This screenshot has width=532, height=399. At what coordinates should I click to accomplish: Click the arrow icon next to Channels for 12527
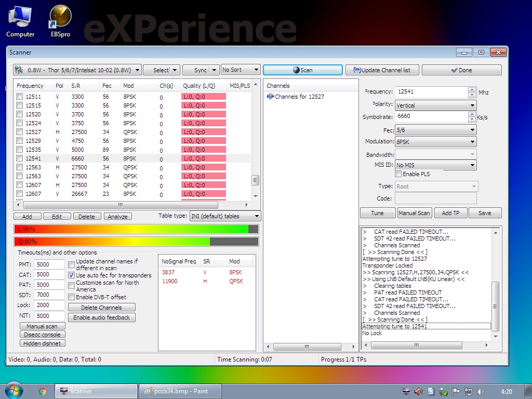click(270, 96)
